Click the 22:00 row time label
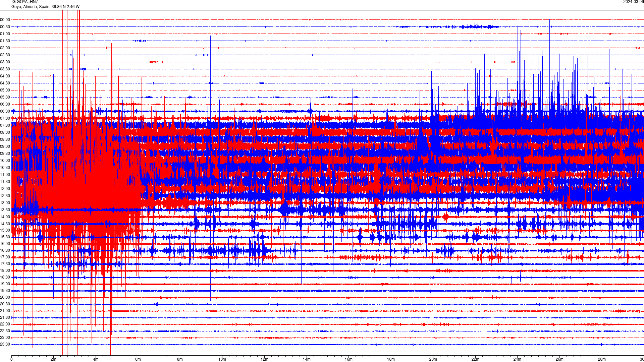This screenshot has height=362, width=644. [5, 324]
